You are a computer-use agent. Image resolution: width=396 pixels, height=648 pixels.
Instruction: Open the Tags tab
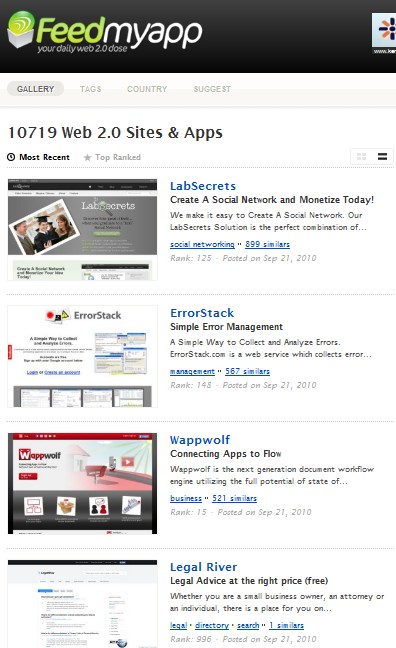click(91, 89)
